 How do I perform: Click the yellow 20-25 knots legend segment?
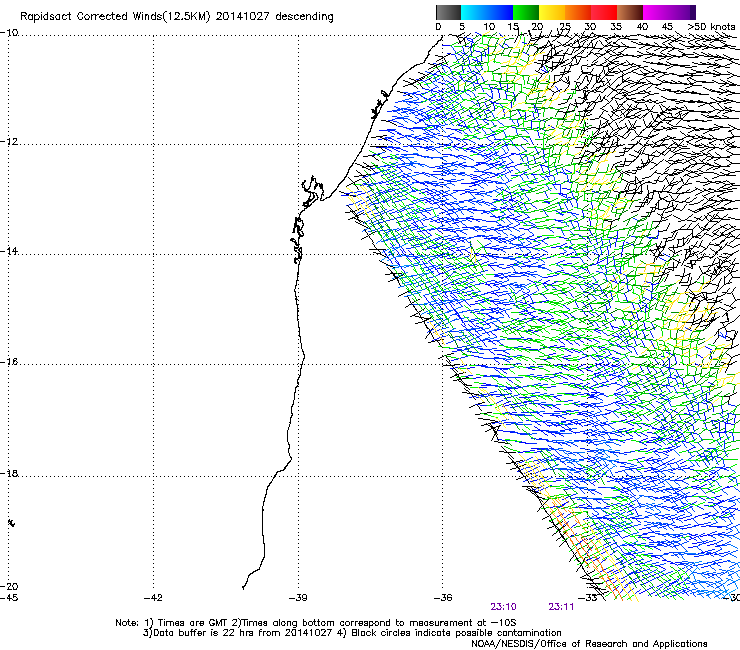[552, 12]
